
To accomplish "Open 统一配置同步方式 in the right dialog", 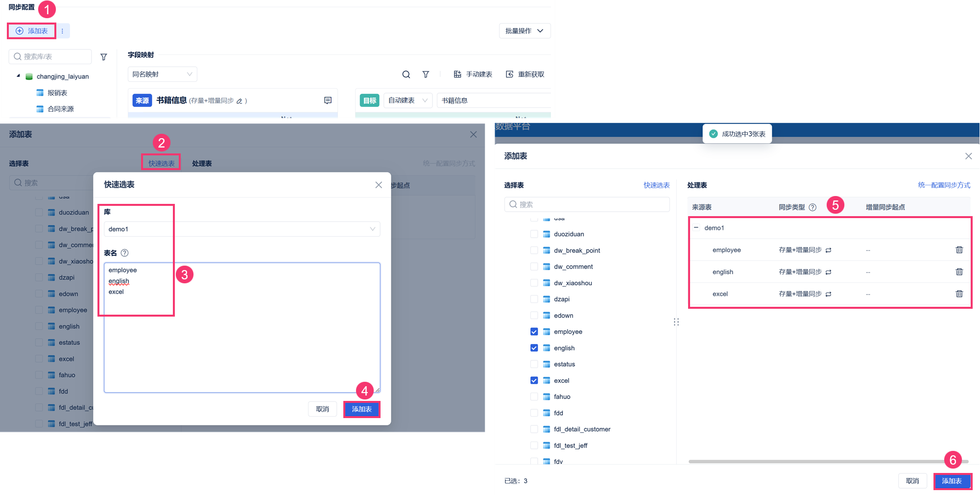I will [944, 185].
